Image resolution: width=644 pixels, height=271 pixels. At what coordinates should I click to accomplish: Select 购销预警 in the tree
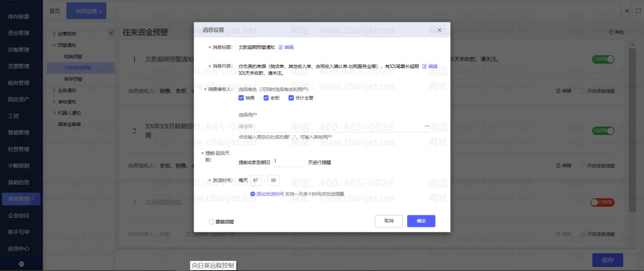[x=73, y=56]
